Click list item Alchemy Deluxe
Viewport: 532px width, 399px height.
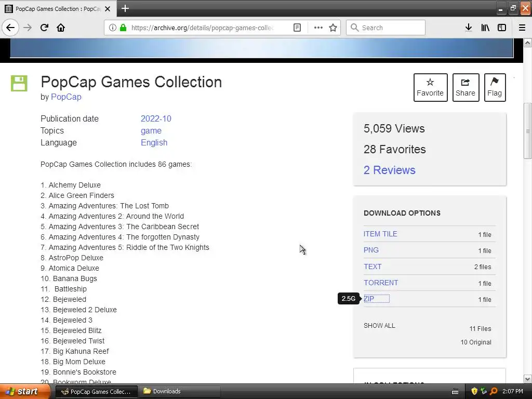click(75, 185)
